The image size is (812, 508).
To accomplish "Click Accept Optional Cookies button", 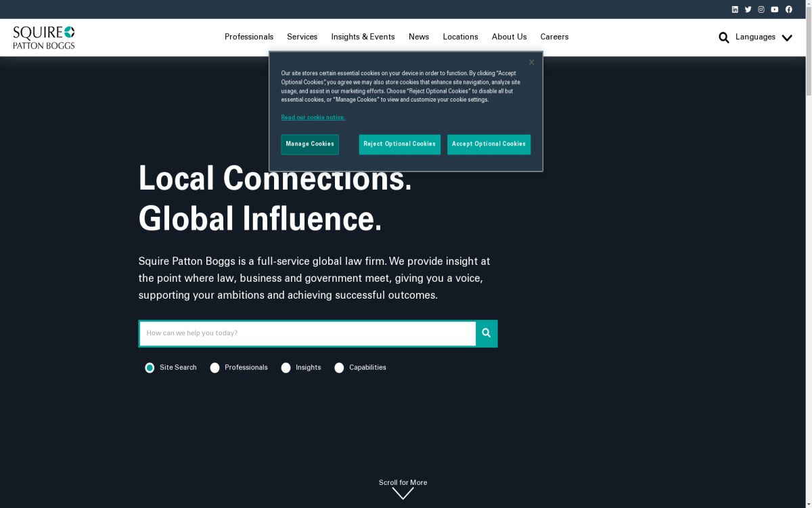I will (489, 144).
